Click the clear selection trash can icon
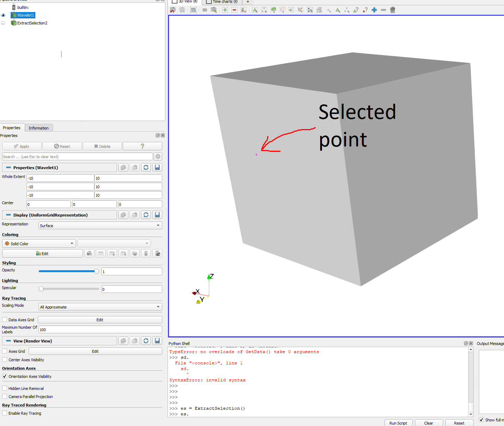The image size is (504, 426). (x=392, y=10)
